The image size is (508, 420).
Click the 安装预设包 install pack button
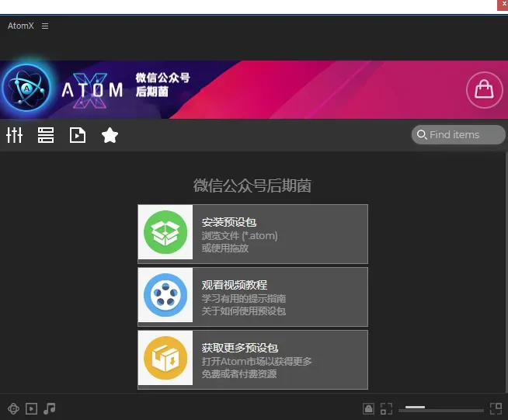252,234
